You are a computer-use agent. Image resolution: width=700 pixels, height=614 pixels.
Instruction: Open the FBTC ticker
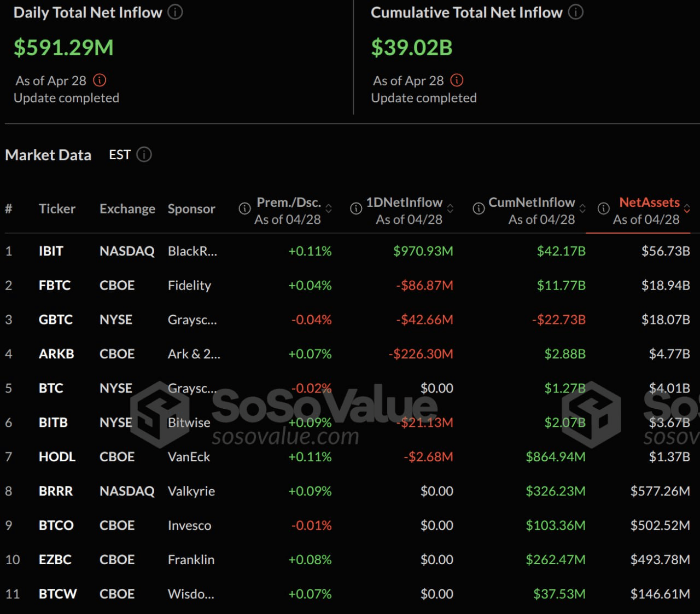55,285
